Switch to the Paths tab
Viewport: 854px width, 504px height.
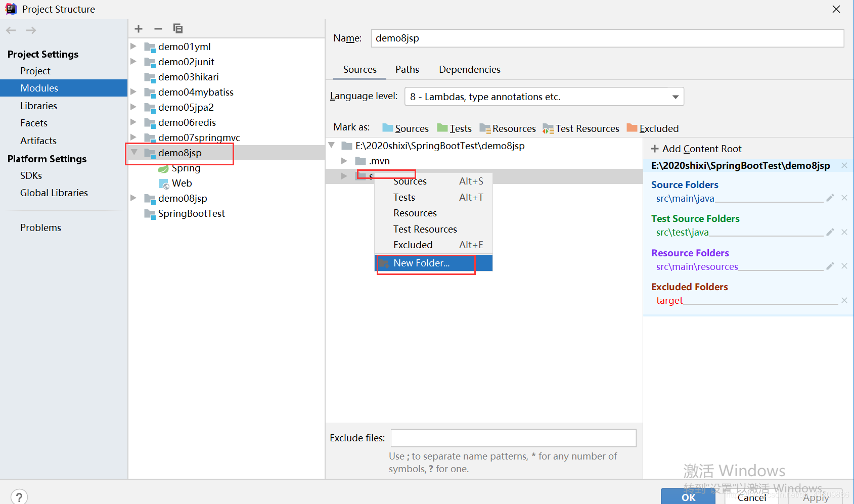pos(407,69)
